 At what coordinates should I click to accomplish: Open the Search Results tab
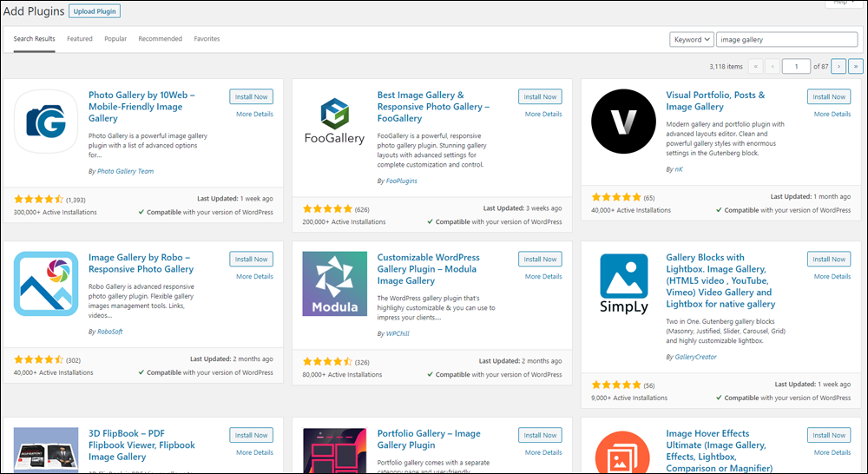(35, 39)
